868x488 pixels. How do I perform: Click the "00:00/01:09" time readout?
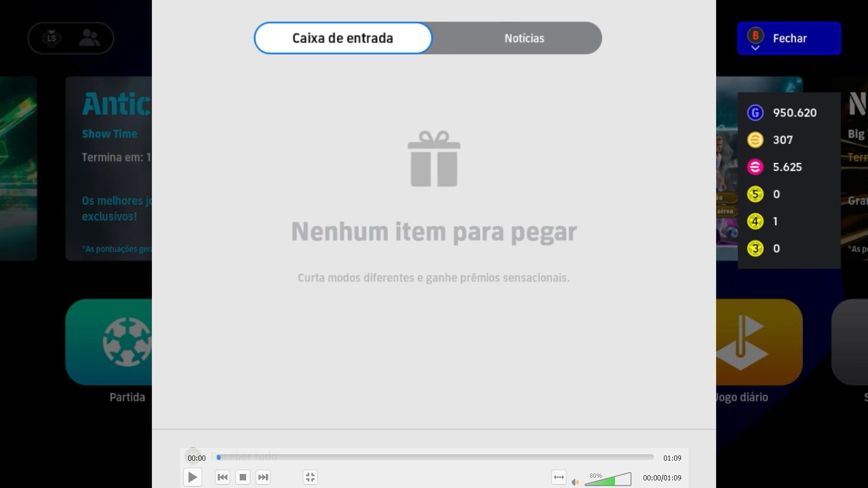662,478
